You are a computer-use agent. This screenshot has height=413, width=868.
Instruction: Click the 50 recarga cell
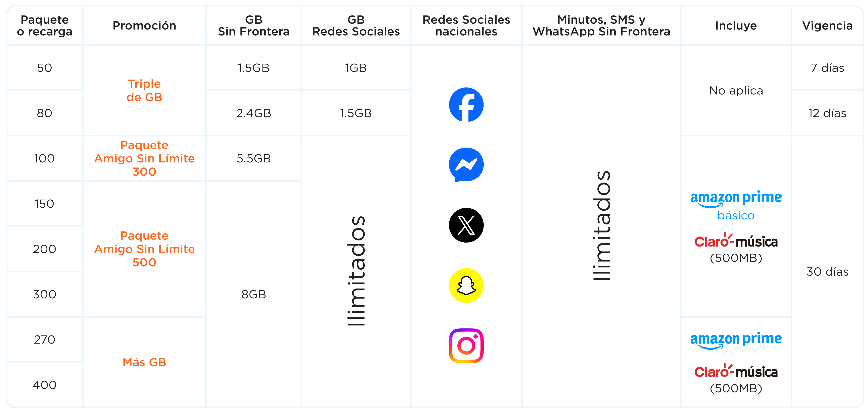point(44,68)
